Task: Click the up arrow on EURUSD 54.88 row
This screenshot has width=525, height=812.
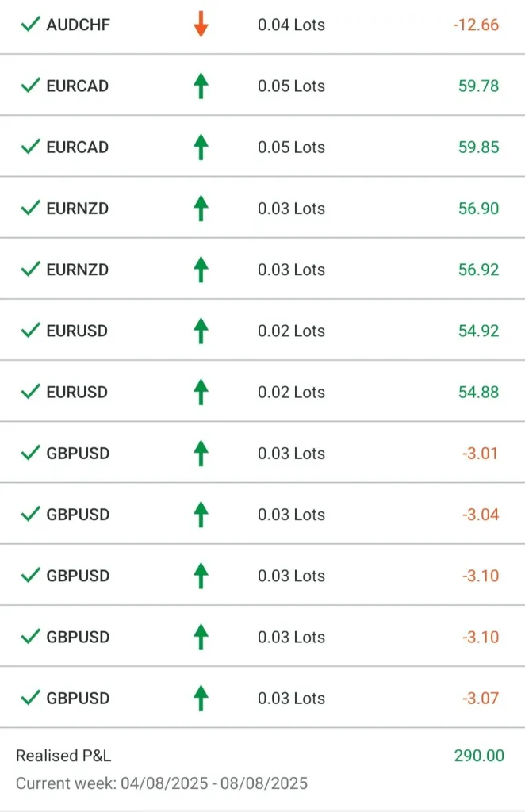Action: pyautogui.click(x=201, y=392)
